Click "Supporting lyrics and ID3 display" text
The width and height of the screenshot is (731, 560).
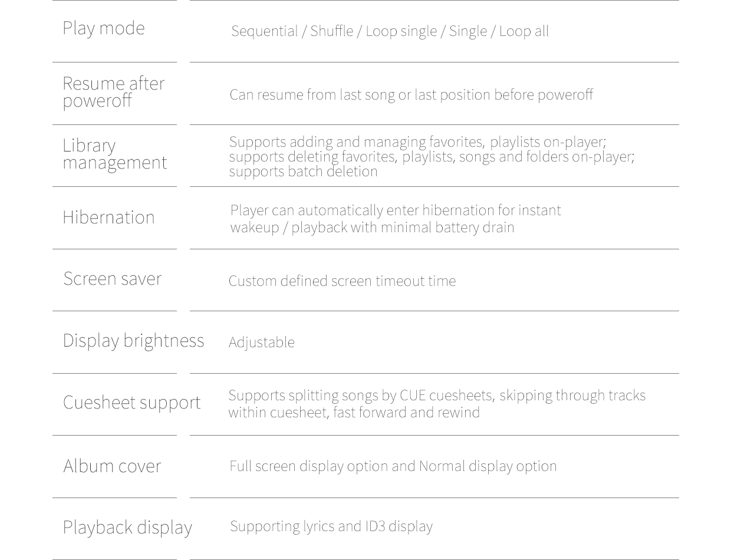(x=331, y=526)
